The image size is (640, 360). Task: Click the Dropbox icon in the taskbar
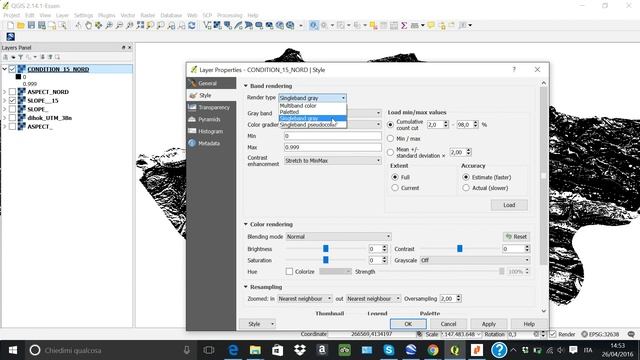coord(300,350)
